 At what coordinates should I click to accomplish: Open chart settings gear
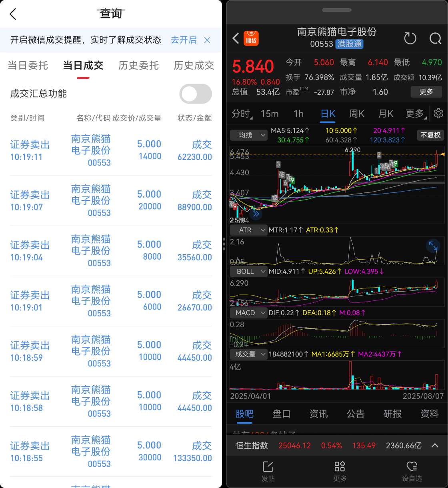point(438,113)
